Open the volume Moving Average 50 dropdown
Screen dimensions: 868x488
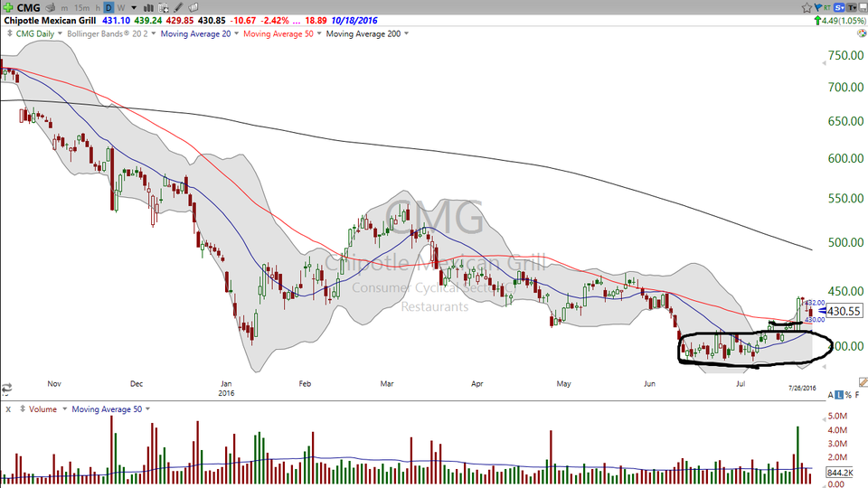click(x=147, y=409)
